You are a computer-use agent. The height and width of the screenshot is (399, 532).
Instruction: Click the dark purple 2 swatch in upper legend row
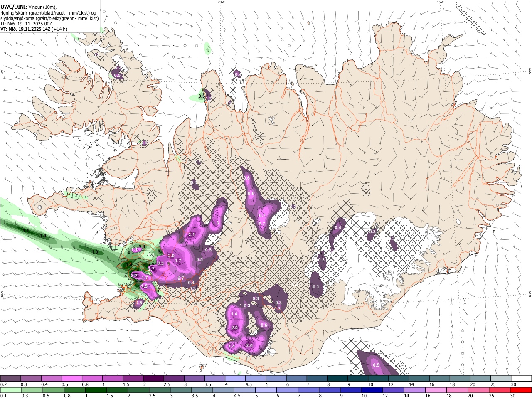pos(153,379)
